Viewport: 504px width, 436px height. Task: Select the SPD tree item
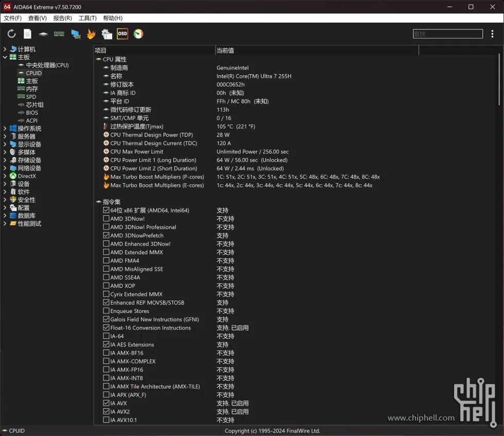point(31,97)
